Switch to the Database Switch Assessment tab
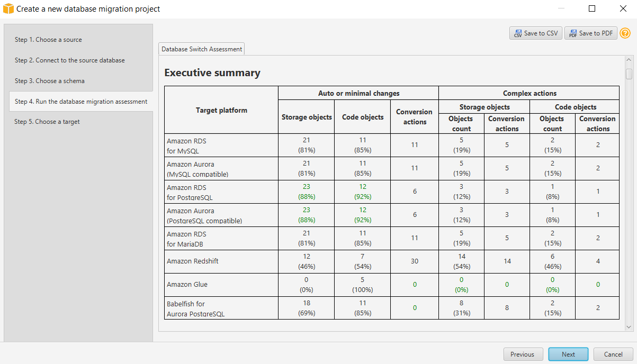The image size is (637, 364). tap(202, 49)
